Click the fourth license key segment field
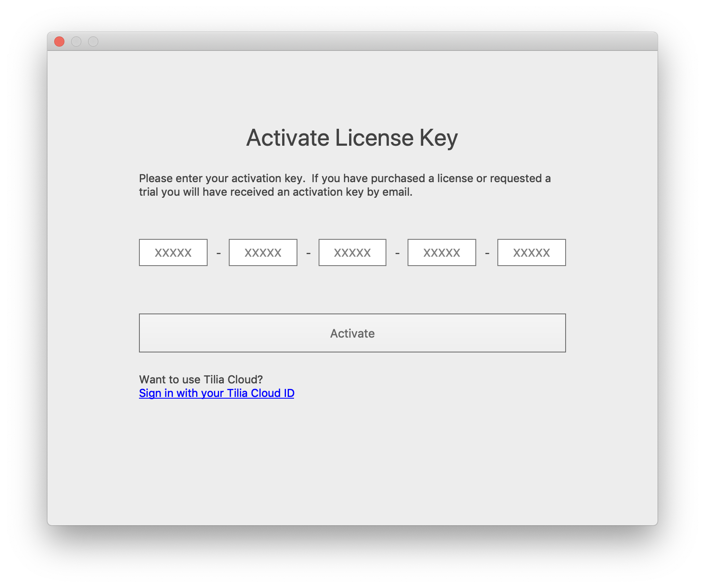The width and height of the screenshot is (705, 588). tap(442, 252)
